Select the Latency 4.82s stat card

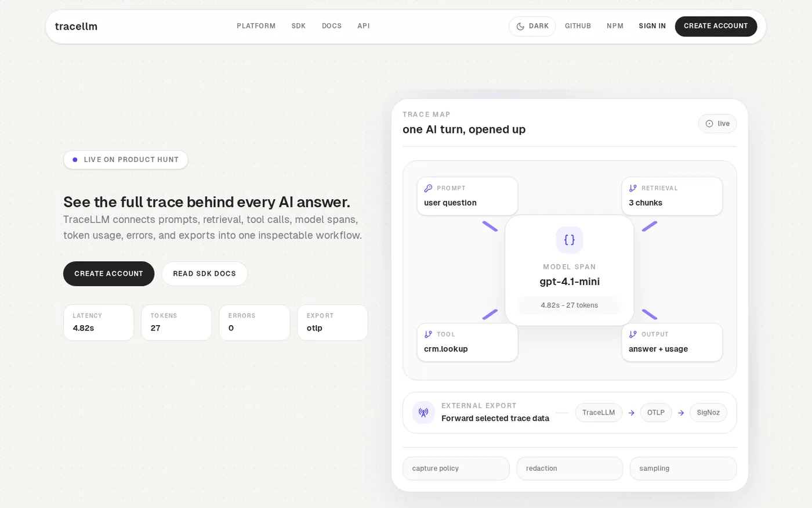pyautogui.click(x=99, y=322)
